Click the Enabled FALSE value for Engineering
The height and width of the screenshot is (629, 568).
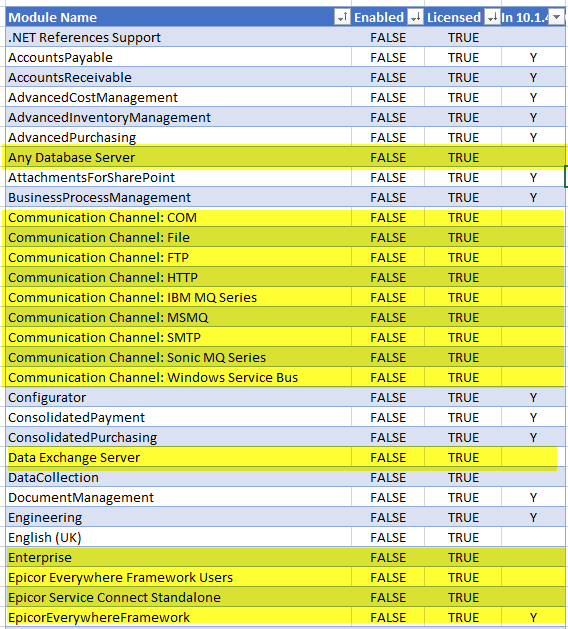point(388,517)
